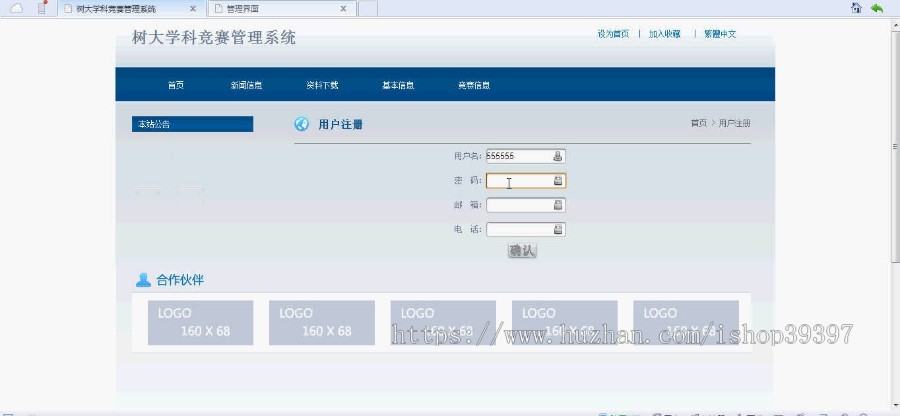Switch to the 管理界面 browser tab

[282, 9]
